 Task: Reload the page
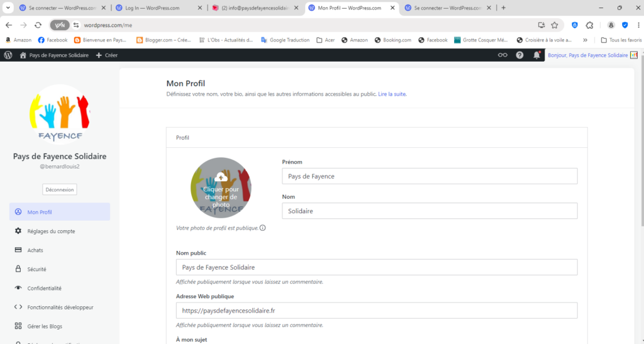point(38,25)
